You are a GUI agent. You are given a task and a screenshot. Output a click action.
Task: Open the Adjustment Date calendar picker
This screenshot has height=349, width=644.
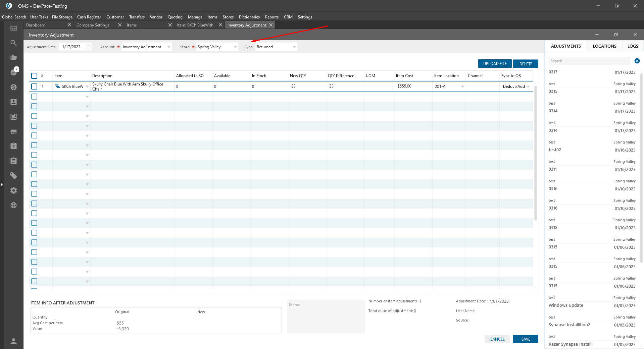click(88, 47)
